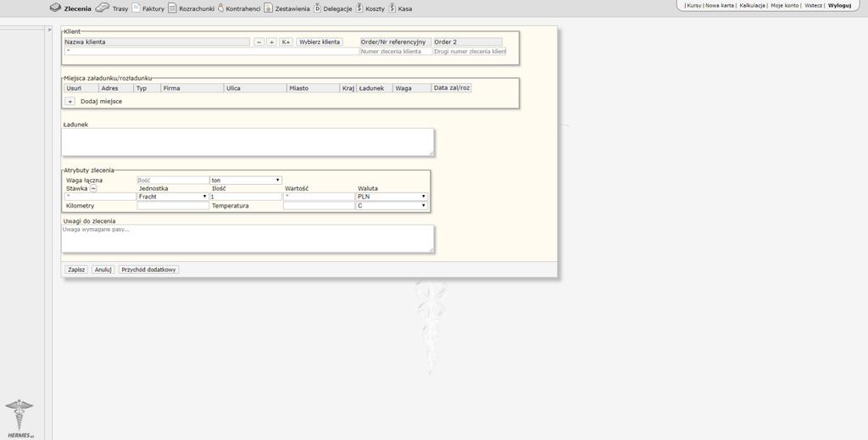Log out with Wyloguj
868x440 pixels.
click(839, 5)
